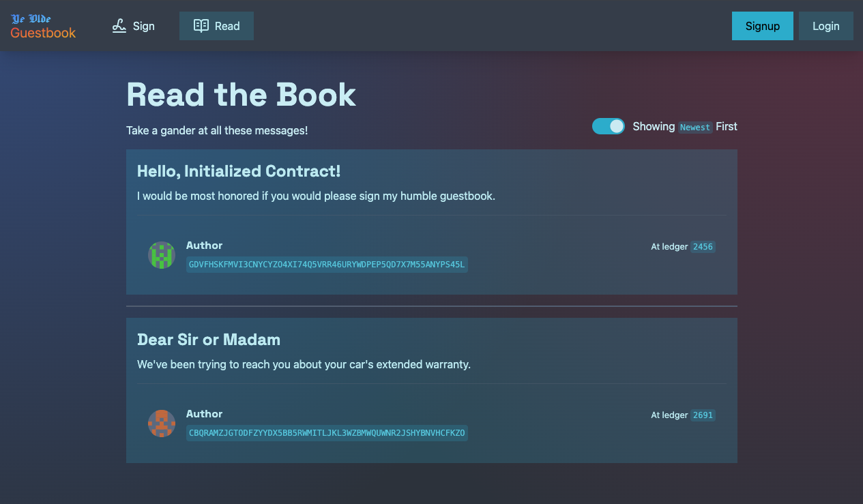Select the first author's green identicon image
Image resolution: width=863 pixels, height=504 pixels.
pos(161,254)
